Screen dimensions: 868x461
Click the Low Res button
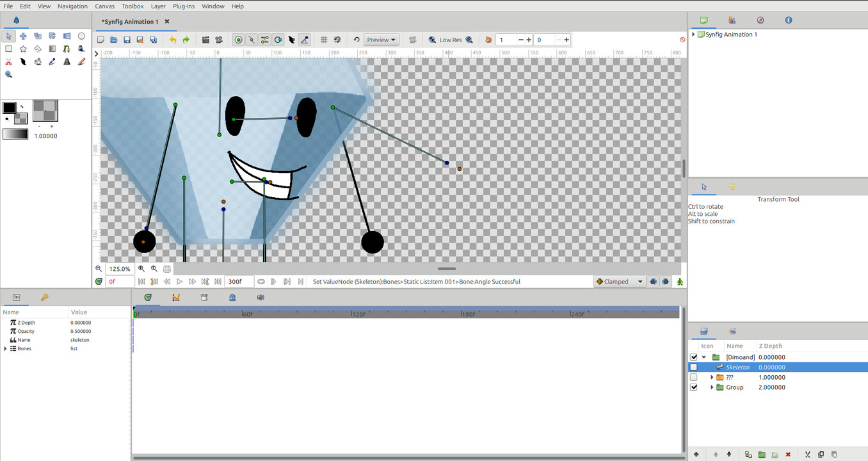click(450, 40)
